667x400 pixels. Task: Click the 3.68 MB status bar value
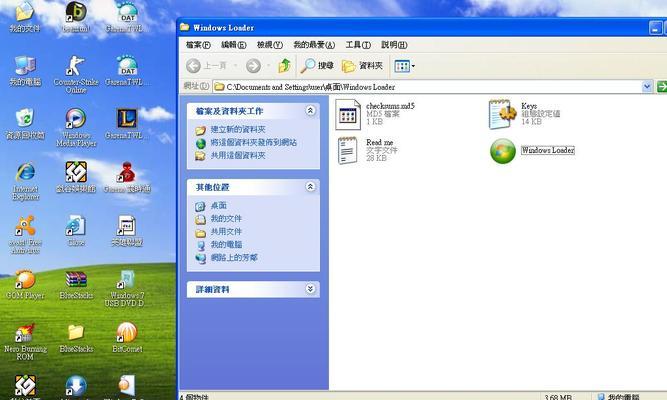coord(558,397)
